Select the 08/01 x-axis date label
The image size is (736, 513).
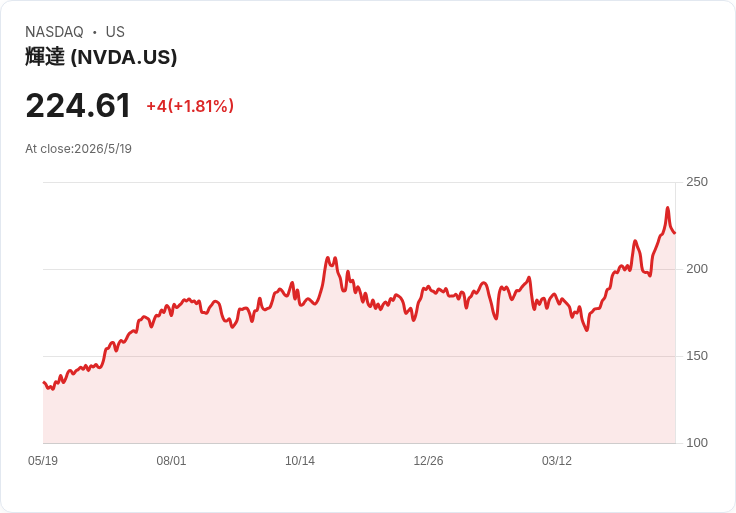tap(171, 461)
